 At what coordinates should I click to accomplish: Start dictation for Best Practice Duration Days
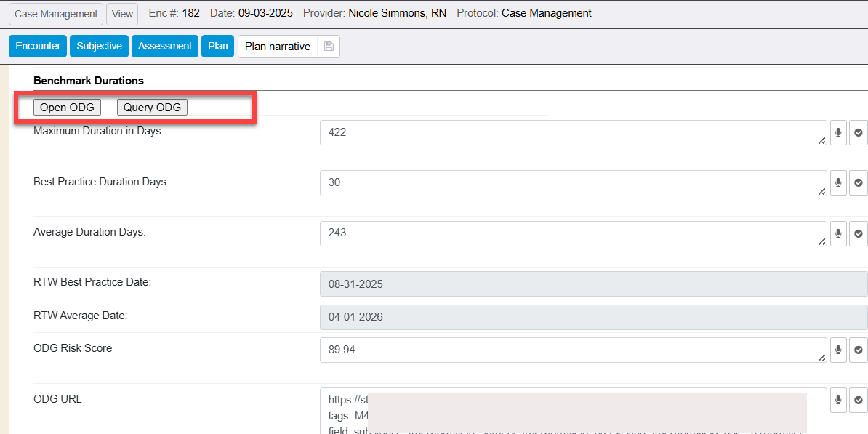tap(838, 183)
